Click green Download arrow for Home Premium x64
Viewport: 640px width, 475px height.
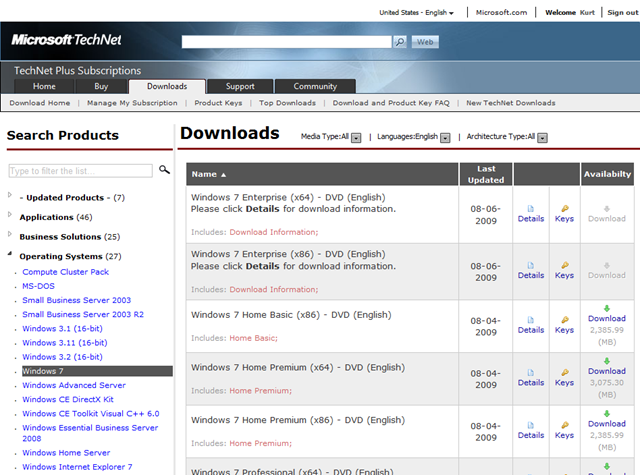point(606,361)
